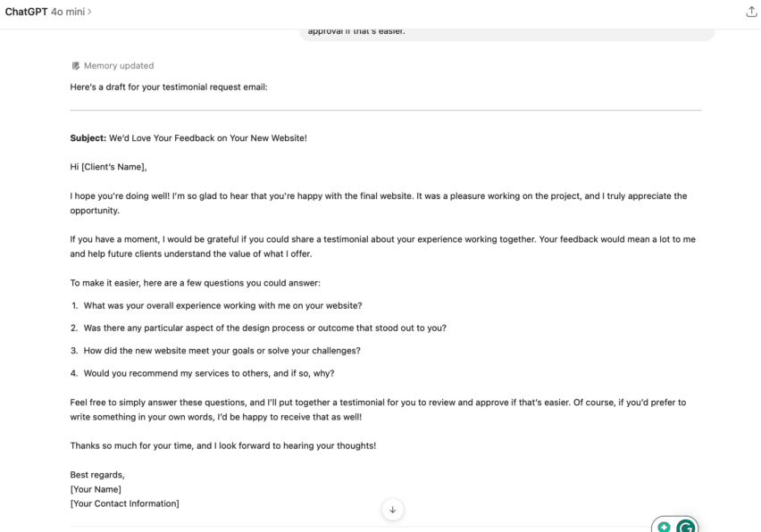
Task: Click the Memory updated label
Action: tap(119, 66)
